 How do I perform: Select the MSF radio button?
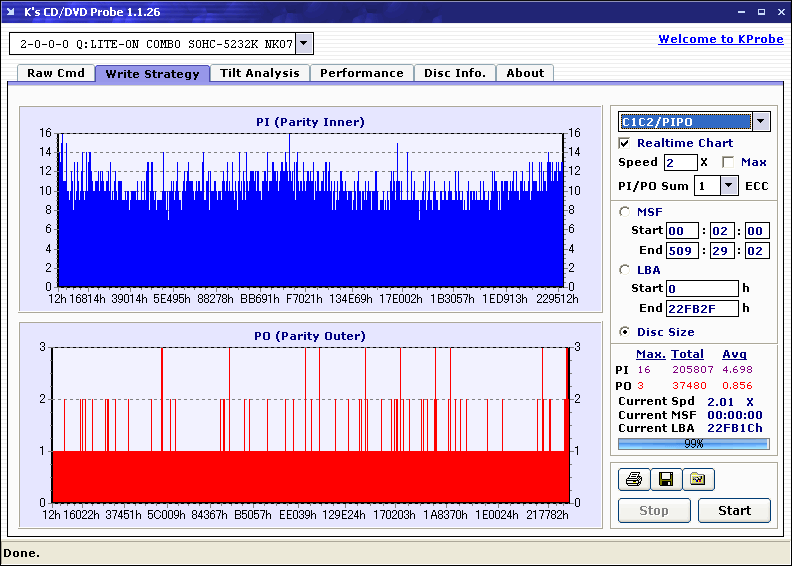pyautogui.click(x=625, y=211)
